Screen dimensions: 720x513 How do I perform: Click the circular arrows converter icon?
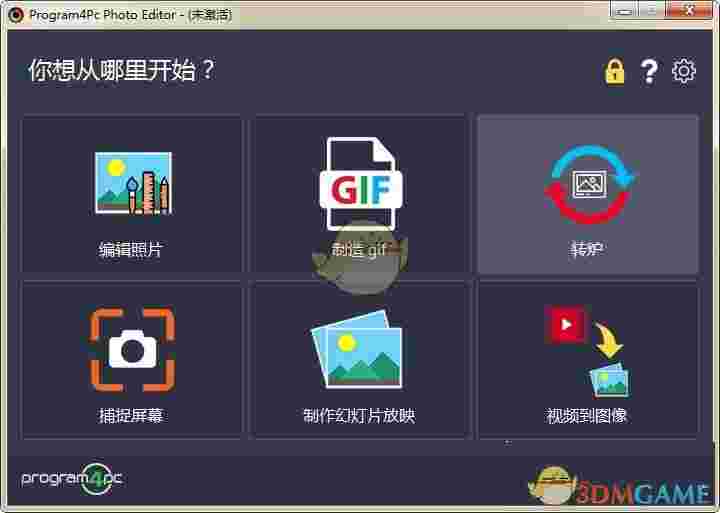click(588, 184)
